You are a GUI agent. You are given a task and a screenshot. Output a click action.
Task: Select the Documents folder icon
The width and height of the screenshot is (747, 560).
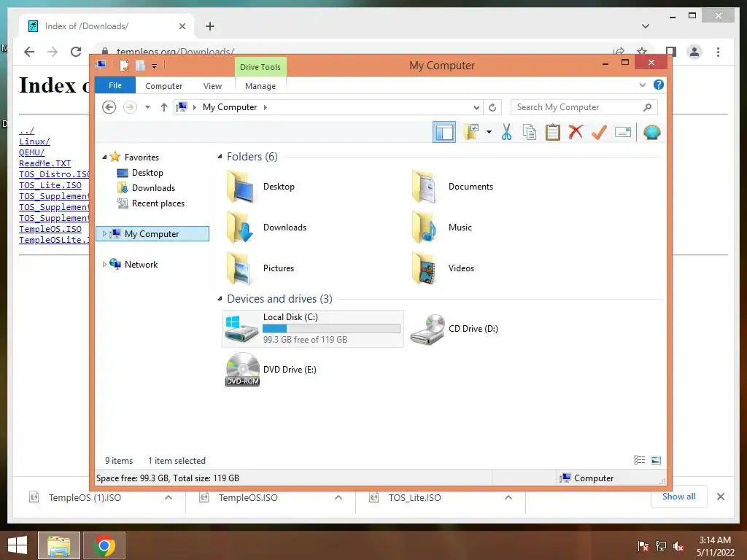pos(452,187)
